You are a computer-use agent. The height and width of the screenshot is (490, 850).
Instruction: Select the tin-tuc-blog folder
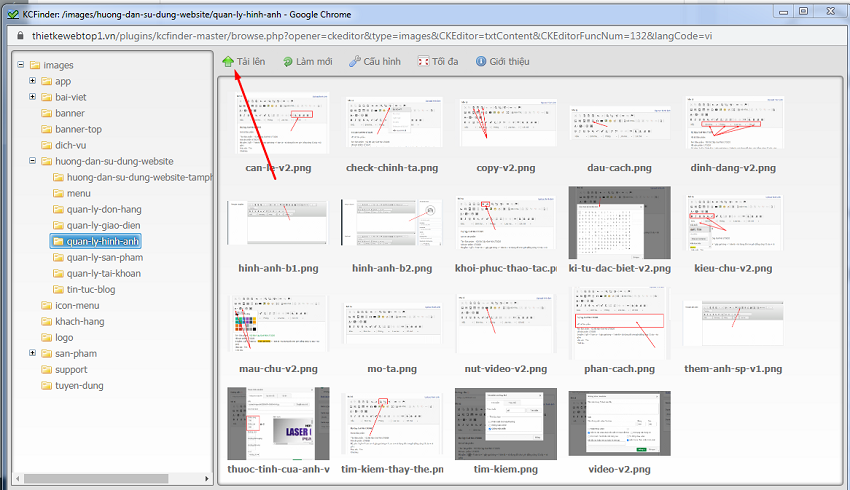(x=90, y=289)
